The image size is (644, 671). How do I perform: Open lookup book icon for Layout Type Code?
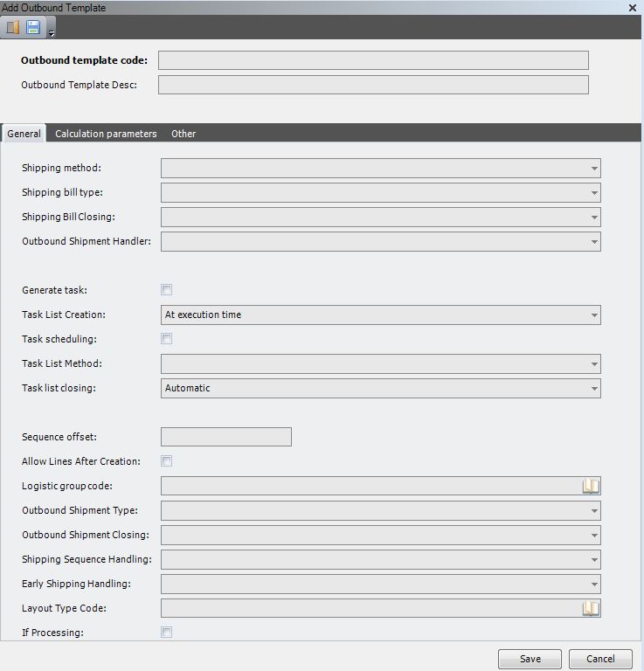(x=591, y=608)
